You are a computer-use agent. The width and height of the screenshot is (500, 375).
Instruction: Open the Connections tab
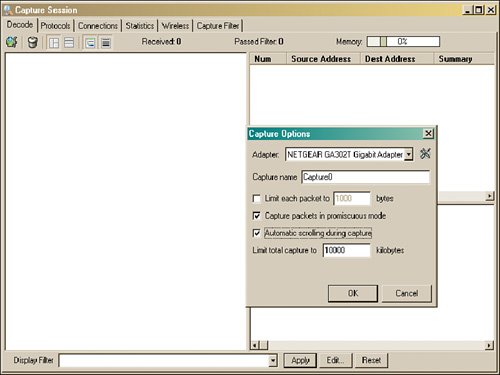click(x=98, y=26)
